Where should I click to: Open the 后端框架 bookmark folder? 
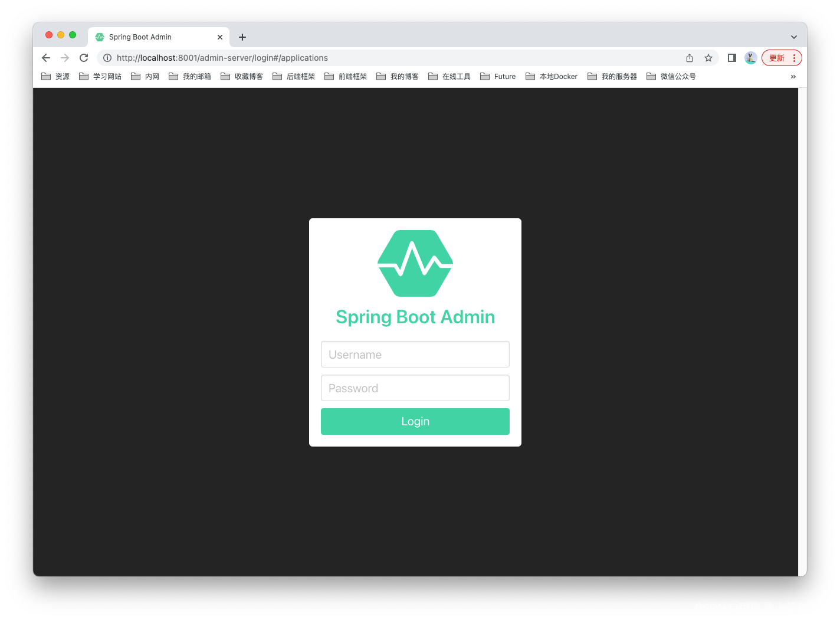pos(294,77)
